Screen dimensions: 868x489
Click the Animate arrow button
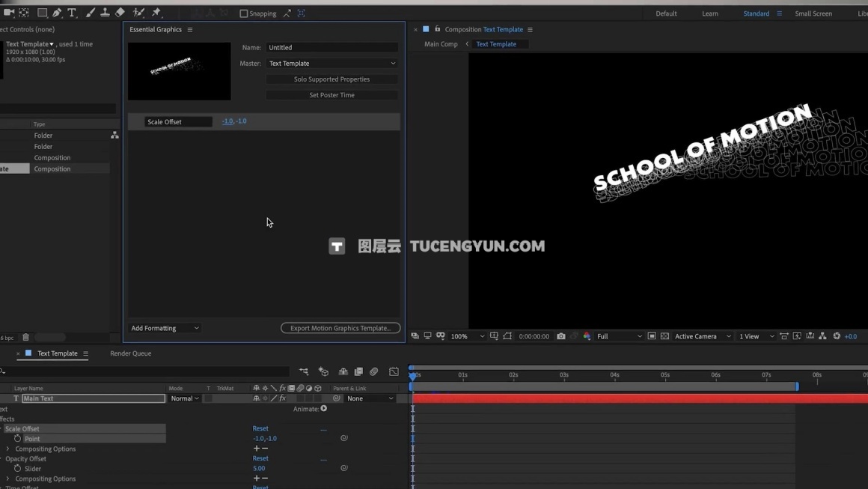pos(324,409)
